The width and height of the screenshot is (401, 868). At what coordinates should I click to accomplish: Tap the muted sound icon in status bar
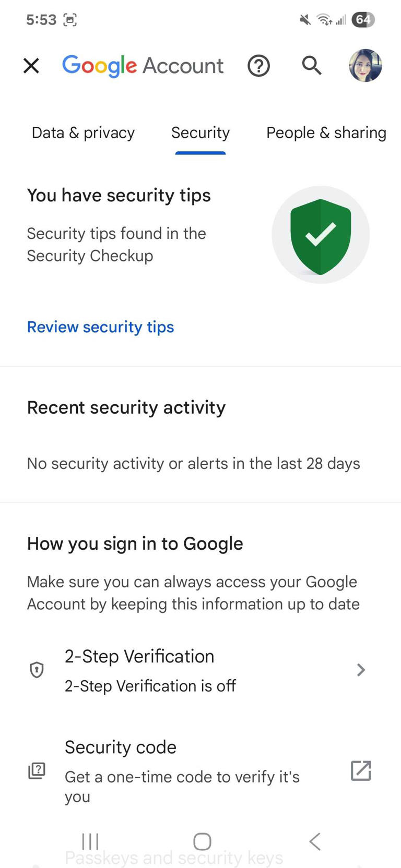pyautogui.click(x=304, y=20)
